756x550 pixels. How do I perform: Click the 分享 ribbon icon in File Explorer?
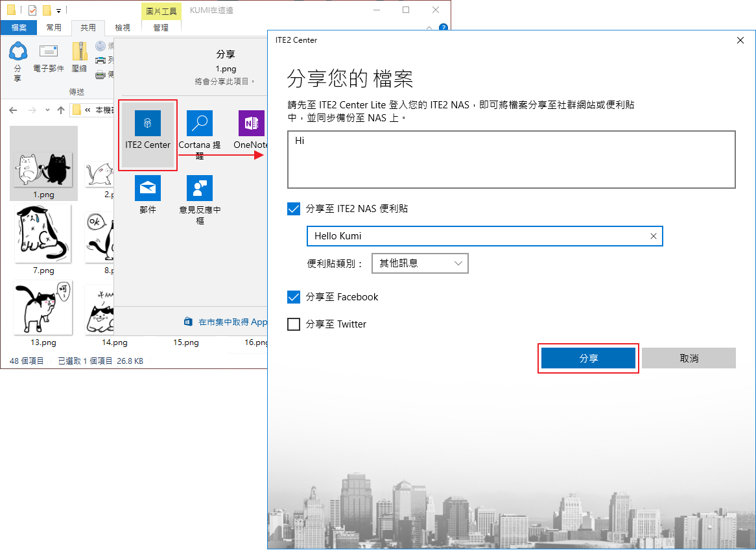pyautogui.click(x=18, y=61)
